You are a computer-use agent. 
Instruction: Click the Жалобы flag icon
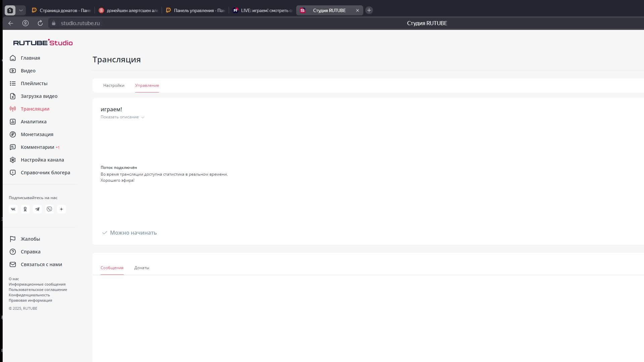tap(13, 239)
